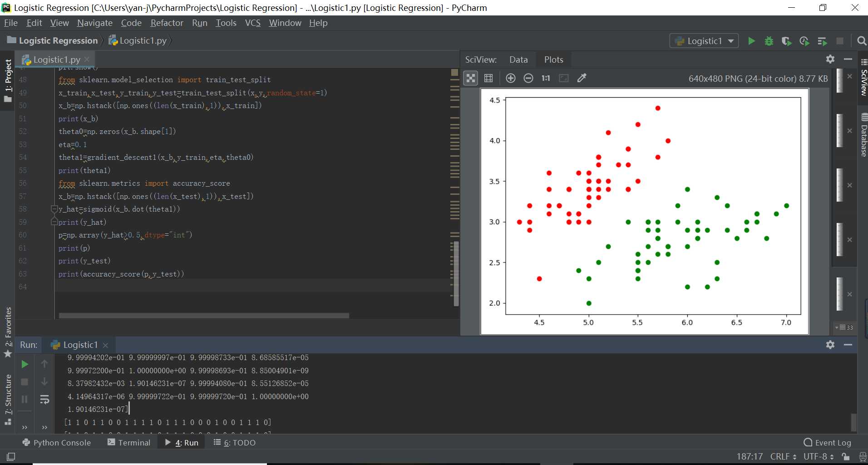Switch to the Plots tab in SciView
The image size is (868, 465).
pyautogui.click(x=554, y=59)
